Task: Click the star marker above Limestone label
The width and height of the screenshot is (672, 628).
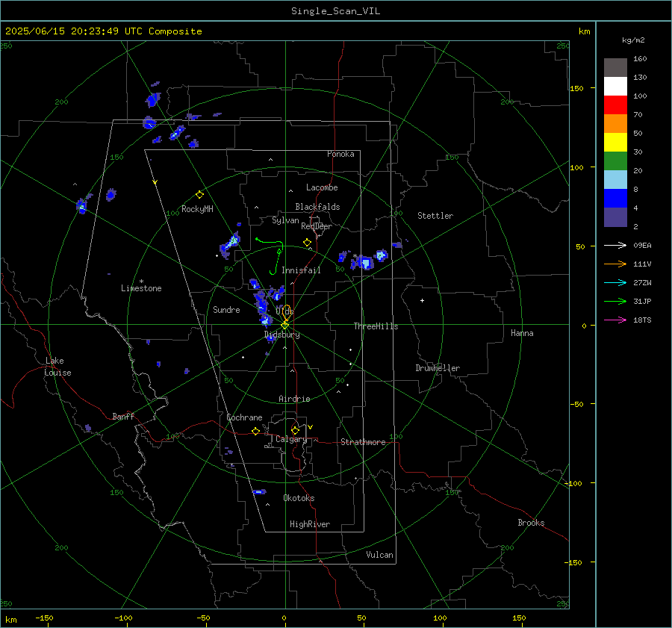Action: 141,282
